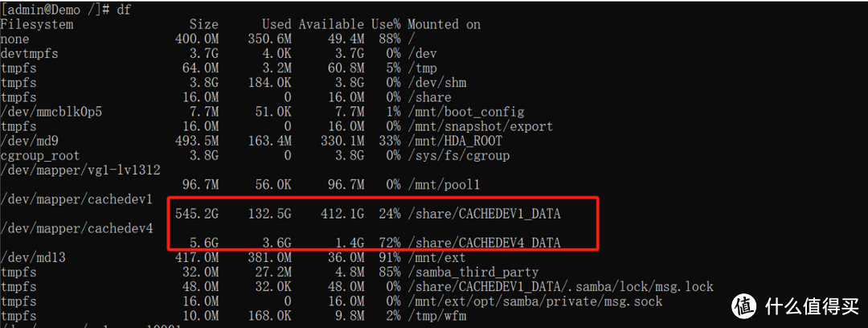The image size is (868, 328).
Task: Select the '/dev/mapper/vg1-lv1312' device name
Action: [81, 170]
